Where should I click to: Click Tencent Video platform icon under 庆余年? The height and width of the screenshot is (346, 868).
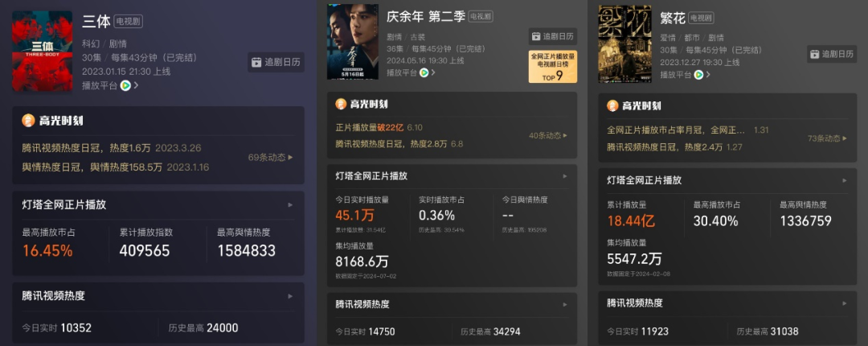424,72
